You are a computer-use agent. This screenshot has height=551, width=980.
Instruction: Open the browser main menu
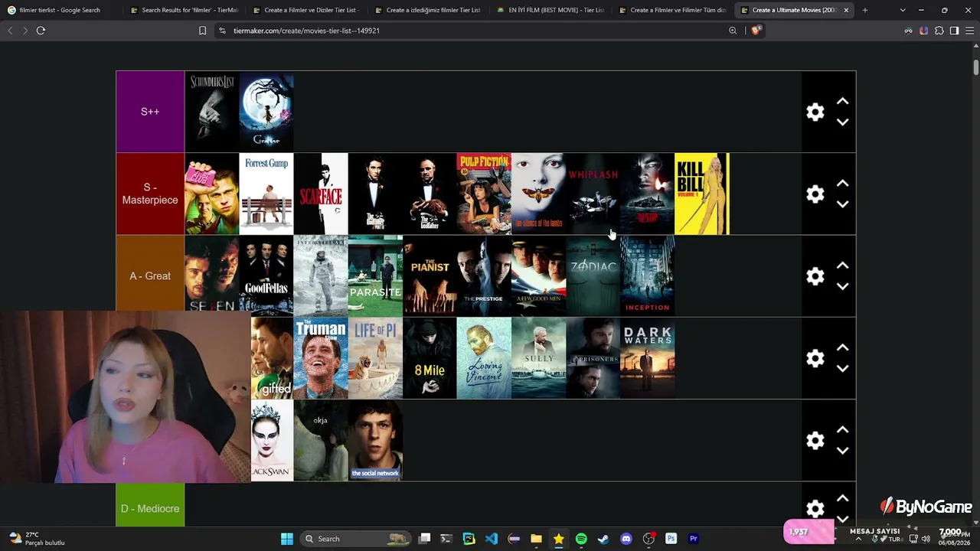point(969,31)
